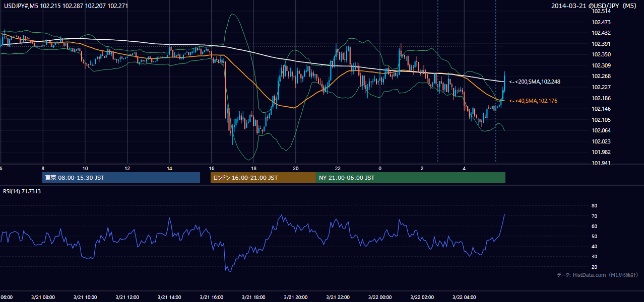Click the 40 SMA 102.176 label

coord(533,101)
